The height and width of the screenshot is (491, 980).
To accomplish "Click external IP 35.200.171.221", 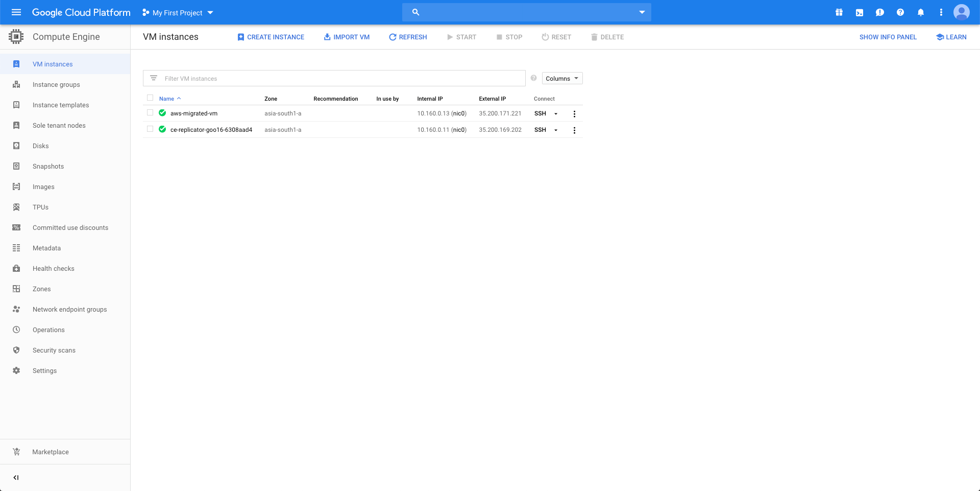I will [500, 113].
